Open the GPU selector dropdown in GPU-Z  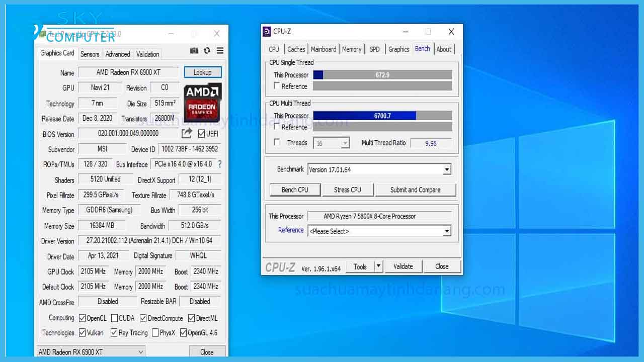point(91,352)
